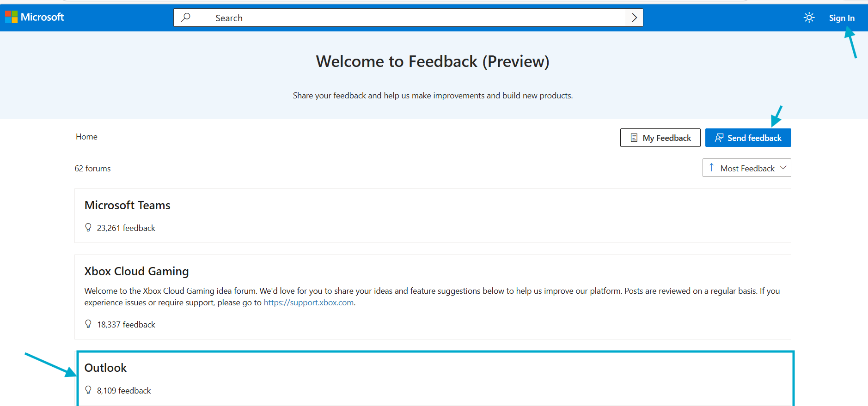Focus the Search input field
Viewport: 868px width, 406px height.
pyautogui.click(x=408, y=18)
